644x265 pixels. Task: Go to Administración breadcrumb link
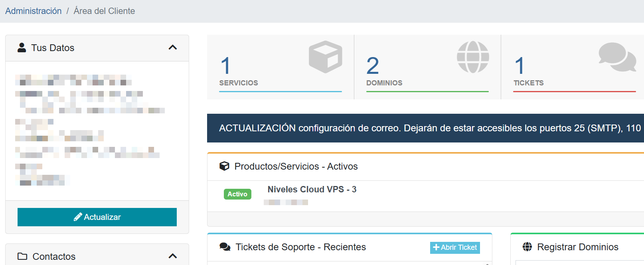[x=34, y=11]
